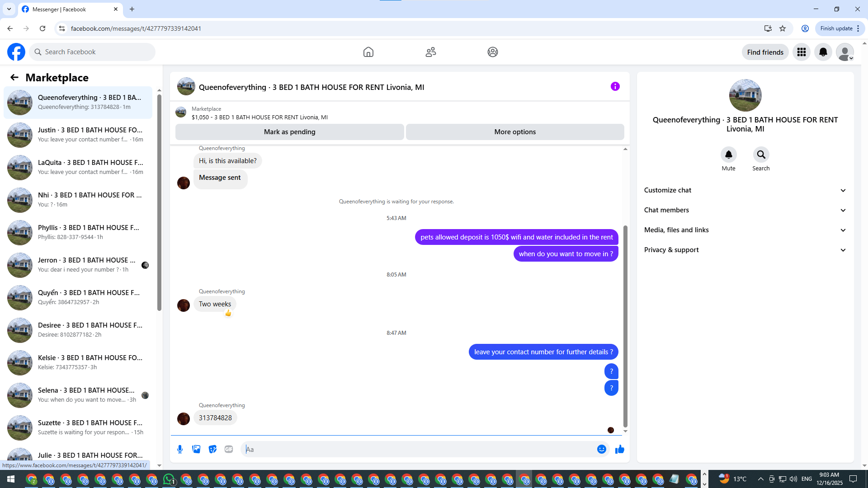Go back in browser history
The width and height of the screenshot is (868, 488).
click(x=10, y=28)
